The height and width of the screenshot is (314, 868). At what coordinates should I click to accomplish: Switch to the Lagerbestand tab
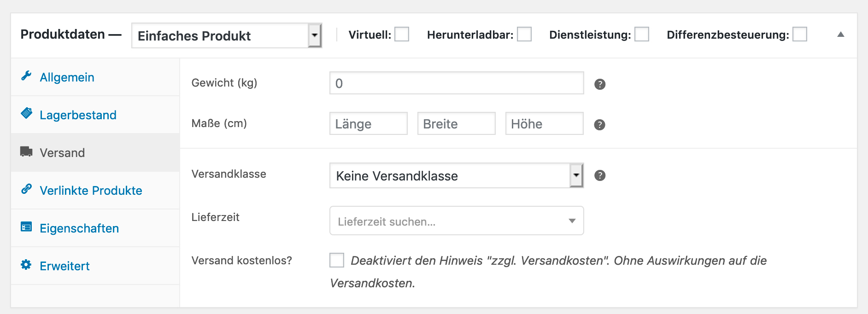pyautogui.click(x=95, y=115)
